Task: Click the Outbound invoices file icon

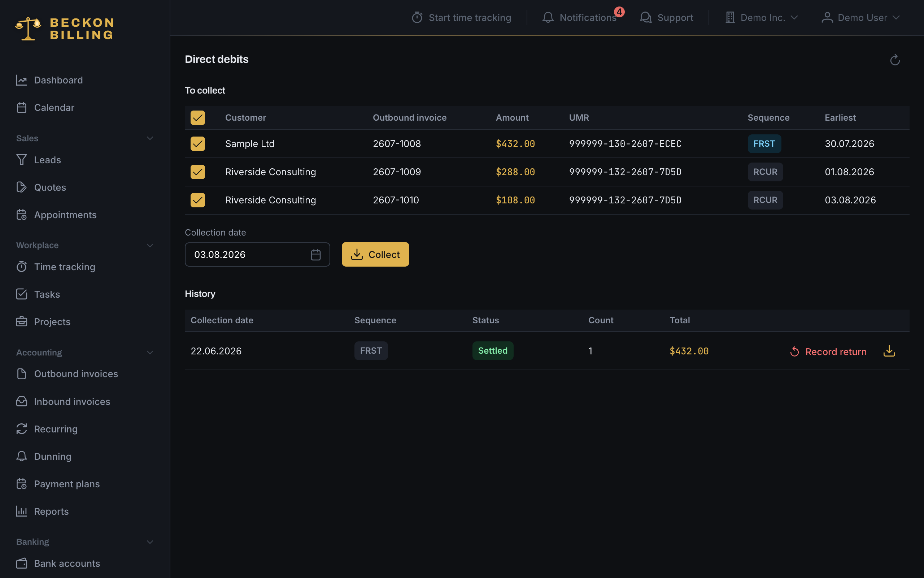Action: coord(22,374)
